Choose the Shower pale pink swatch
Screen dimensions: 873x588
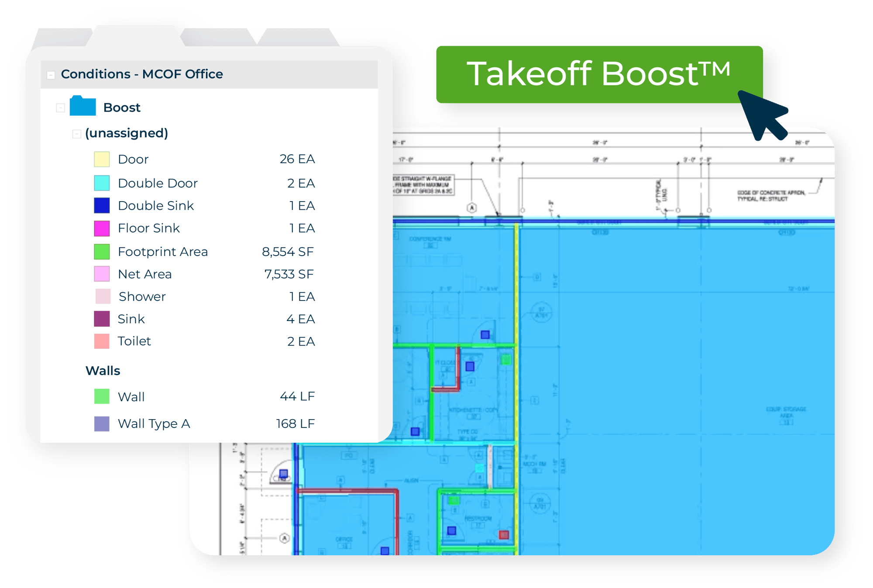[103, 297]
